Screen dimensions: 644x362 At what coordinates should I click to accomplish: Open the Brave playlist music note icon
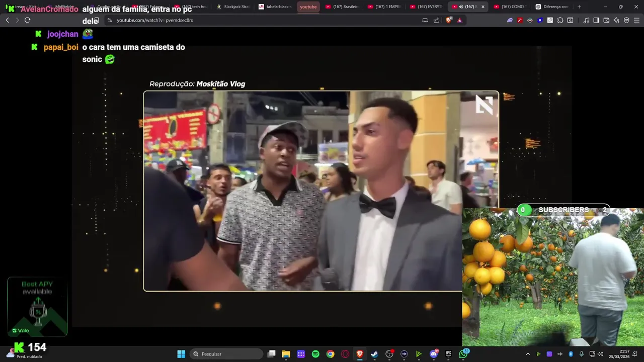click(586, 20)
